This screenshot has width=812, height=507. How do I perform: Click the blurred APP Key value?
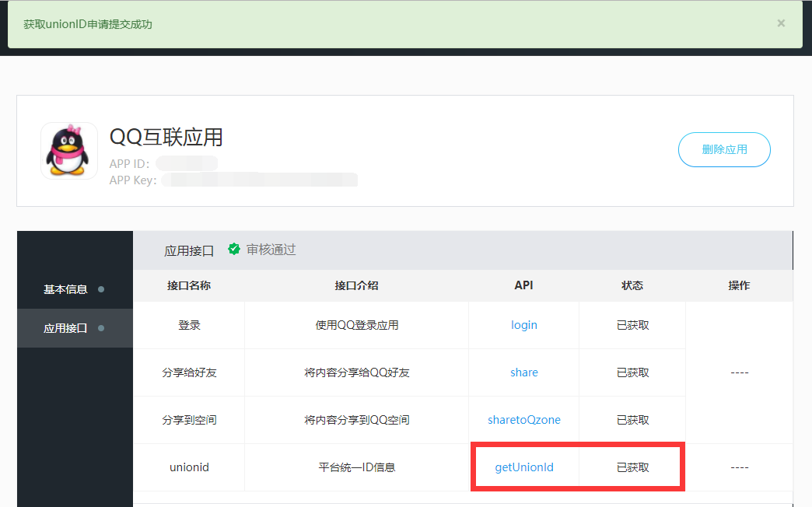tap(260, 180)
